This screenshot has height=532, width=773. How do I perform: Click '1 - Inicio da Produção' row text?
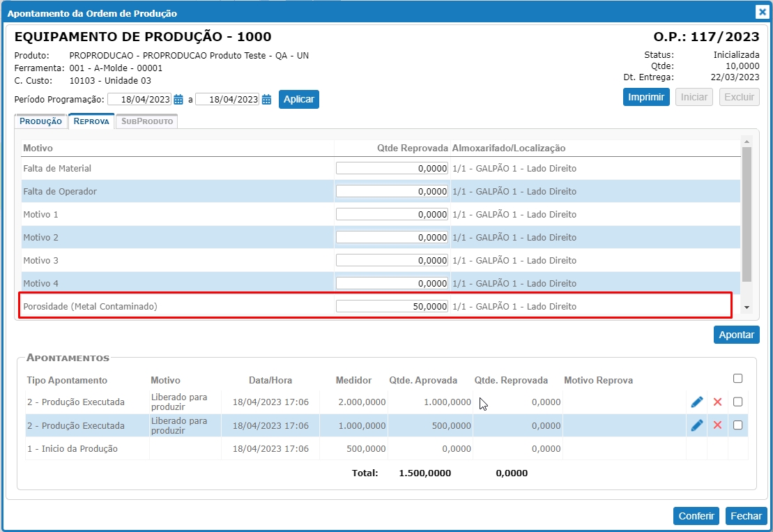72,448
